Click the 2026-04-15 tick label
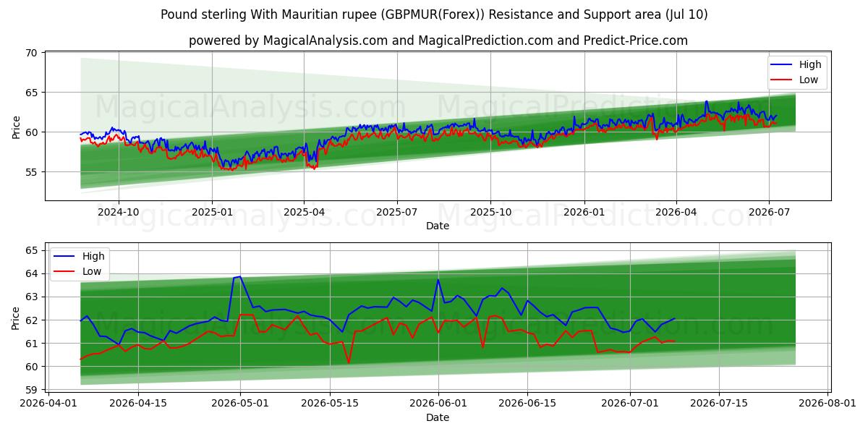Viewport: 868px width, 434px height. click(139, 404)
